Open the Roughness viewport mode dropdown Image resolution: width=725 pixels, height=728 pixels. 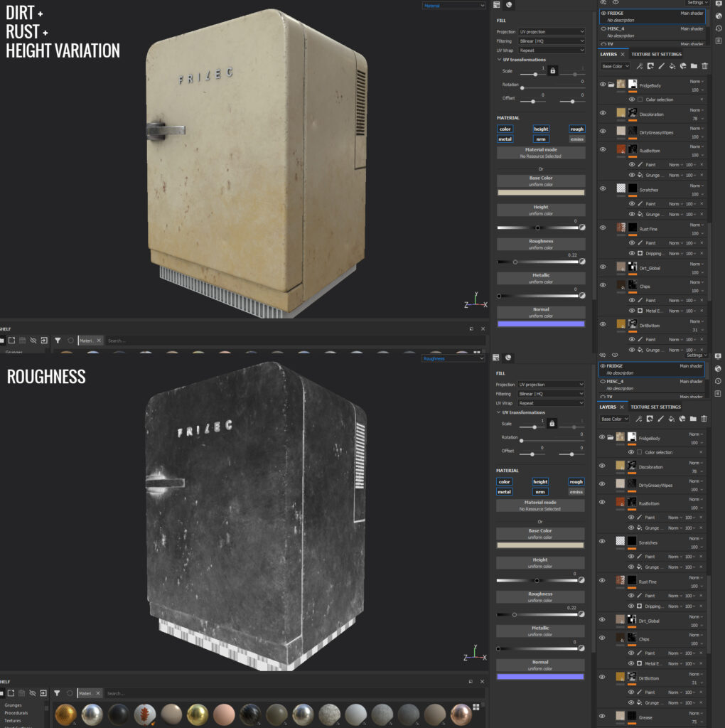[x=453, y=358]
